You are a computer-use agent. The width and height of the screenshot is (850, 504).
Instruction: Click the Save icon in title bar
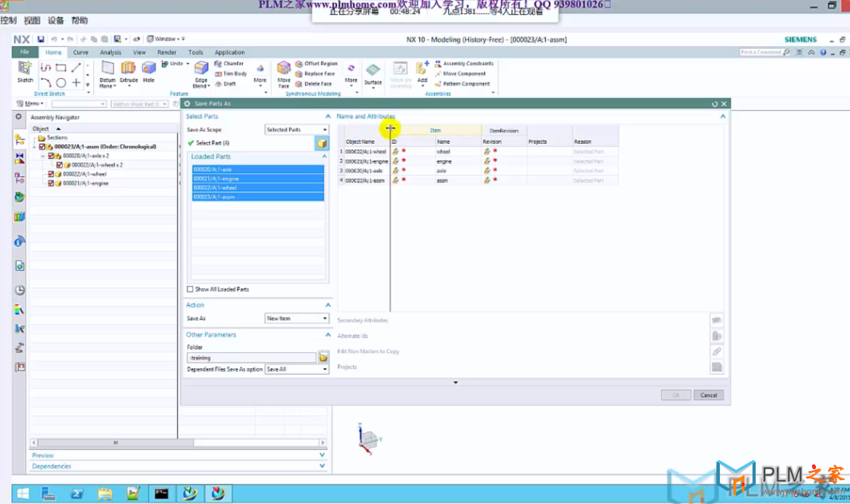(41, 39)
